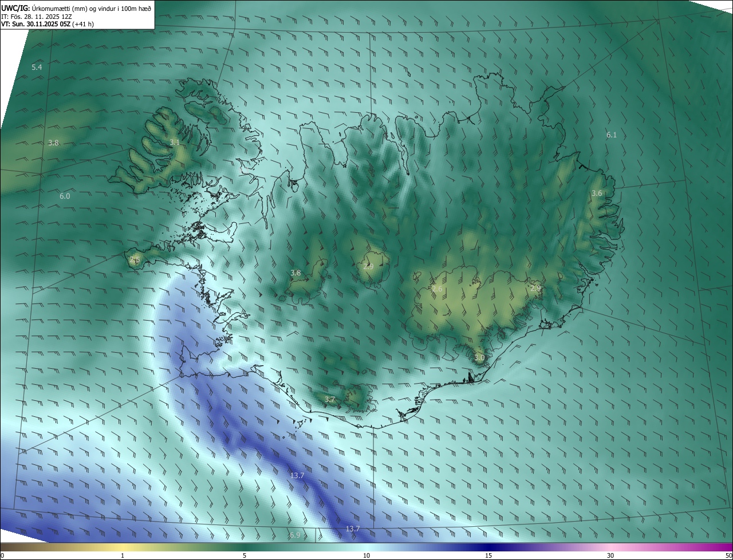Click the valid time line 'VT: Sun. 30.11.2025 05Z'
The height and width of the screenshot is (560, 733).
click(37, 25)
